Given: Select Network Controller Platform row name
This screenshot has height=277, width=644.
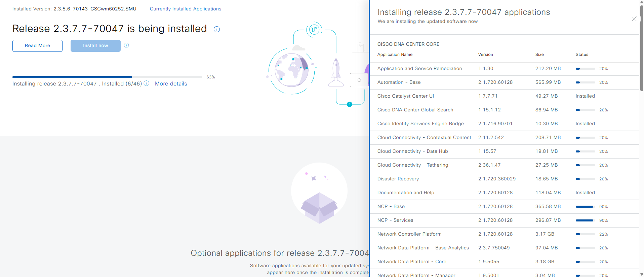Looking at the screenshot, I should (409, 234).
